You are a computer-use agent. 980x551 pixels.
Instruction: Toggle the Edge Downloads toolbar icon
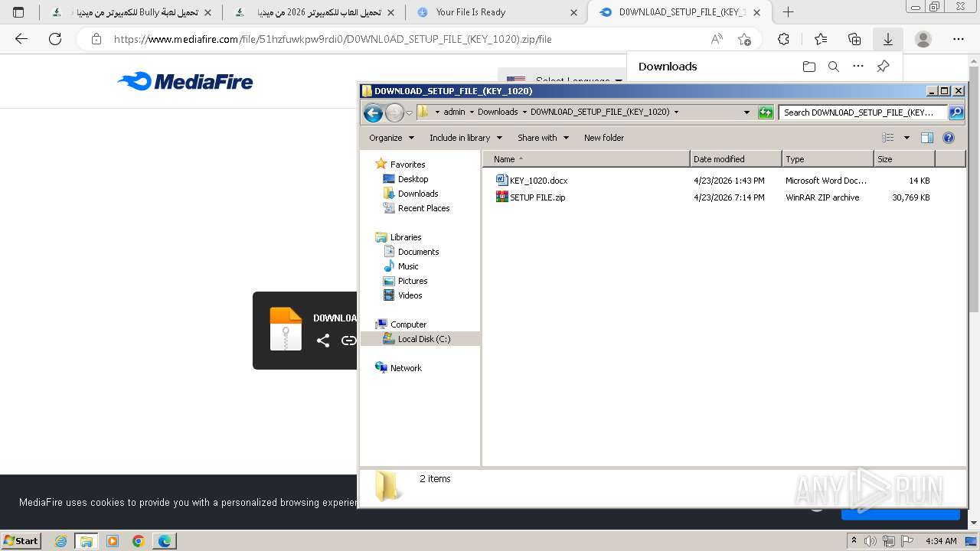[888, 39]
